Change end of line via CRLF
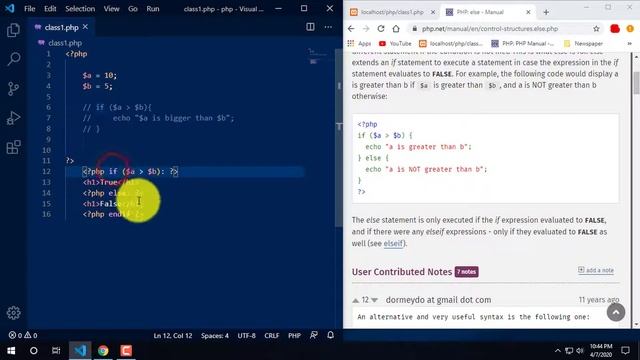Screen dimensions: 640x360 [x=272, y=336]
